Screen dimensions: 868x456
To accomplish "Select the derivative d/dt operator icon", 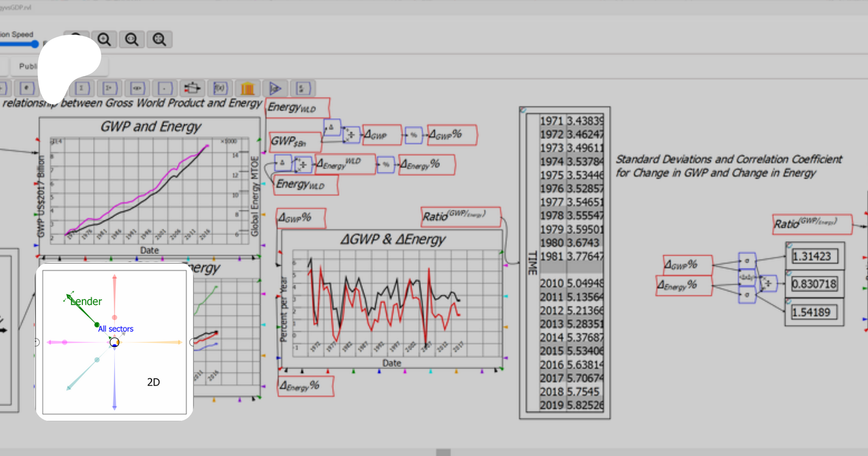I will point(303,88).
